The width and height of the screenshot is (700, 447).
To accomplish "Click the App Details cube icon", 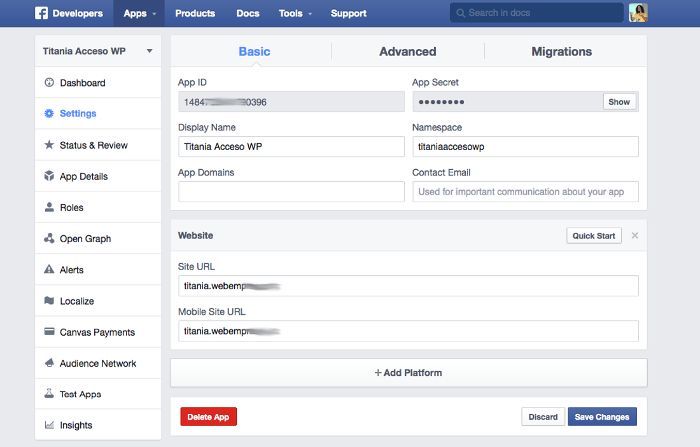I will [49, 176].
